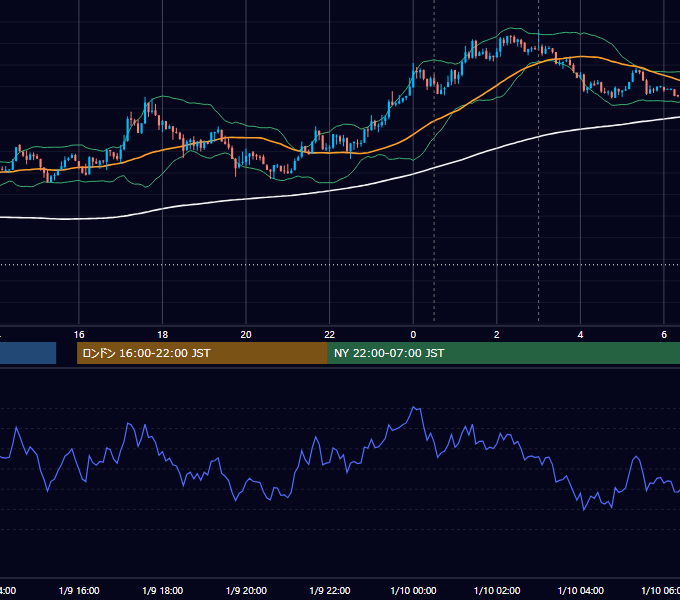Click the 1/10 04:00 date label
This screenshot has height=600, width=680.
point(581,590)
